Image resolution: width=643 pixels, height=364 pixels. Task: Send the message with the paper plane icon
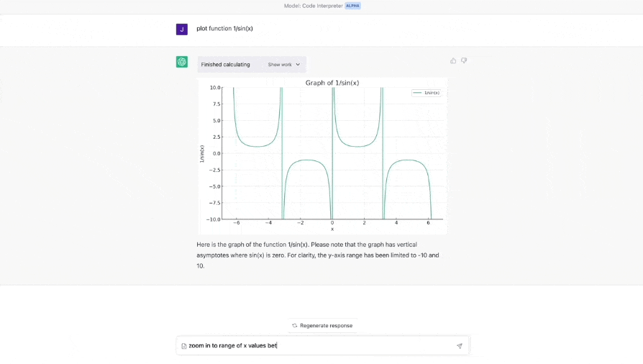coord(460,346)
